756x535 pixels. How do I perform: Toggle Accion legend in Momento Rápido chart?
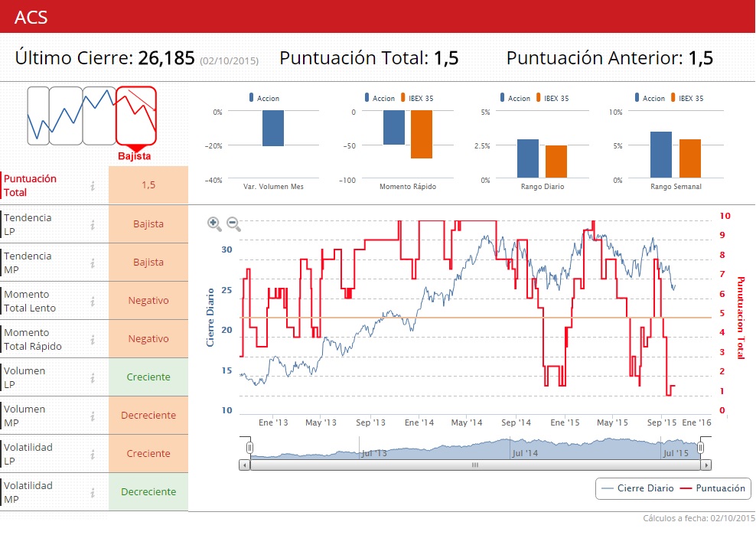tap(380, 98)
